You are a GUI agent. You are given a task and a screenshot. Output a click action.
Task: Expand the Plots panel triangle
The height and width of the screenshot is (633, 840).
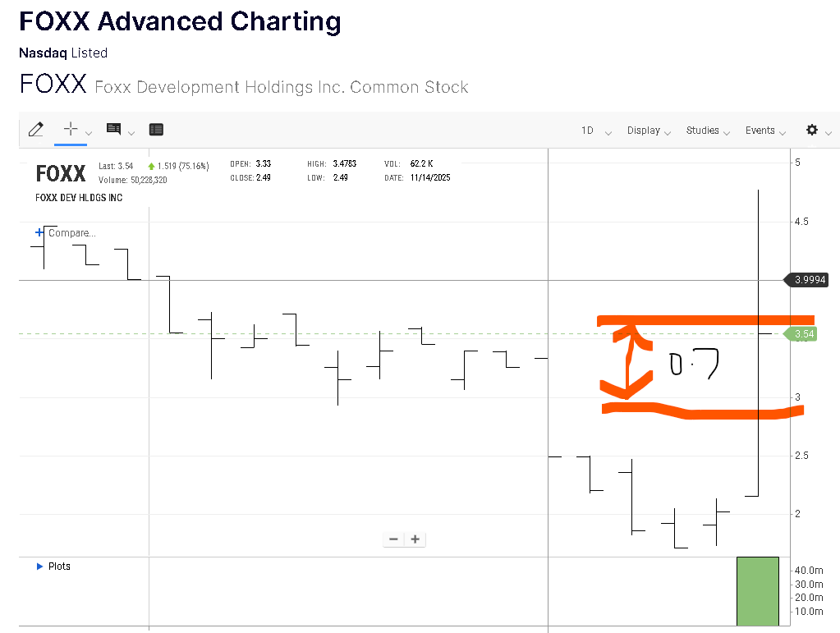(39, 566)
